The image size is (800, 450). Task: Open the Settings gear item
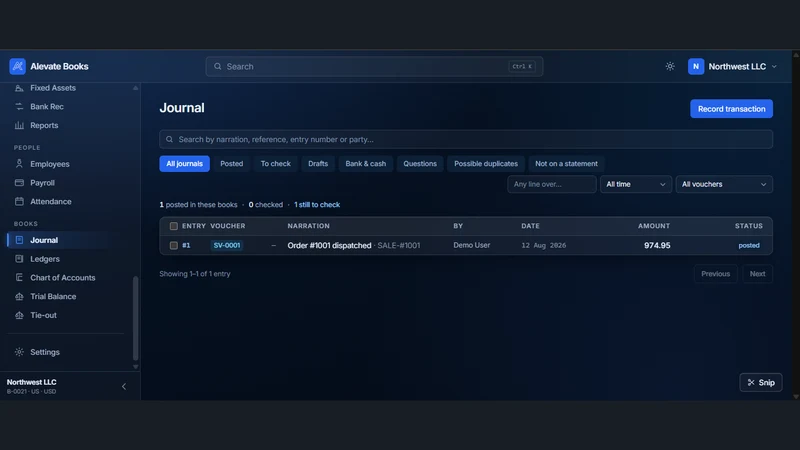point(44,352)
